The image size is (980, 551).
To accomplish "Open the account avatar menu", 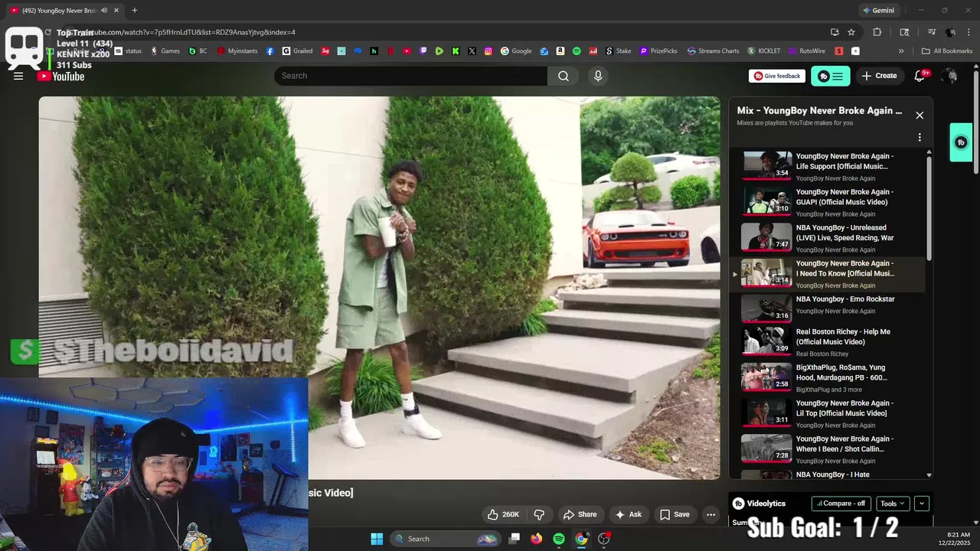I will 950,76.
